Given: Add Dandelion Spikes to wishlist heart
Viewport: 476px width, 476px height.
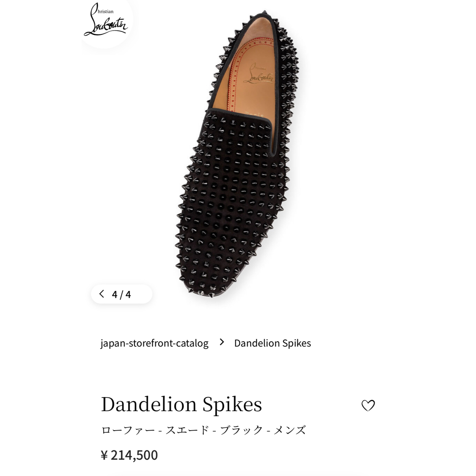Looking at the screenshot, I should click(x=368, y=405).
